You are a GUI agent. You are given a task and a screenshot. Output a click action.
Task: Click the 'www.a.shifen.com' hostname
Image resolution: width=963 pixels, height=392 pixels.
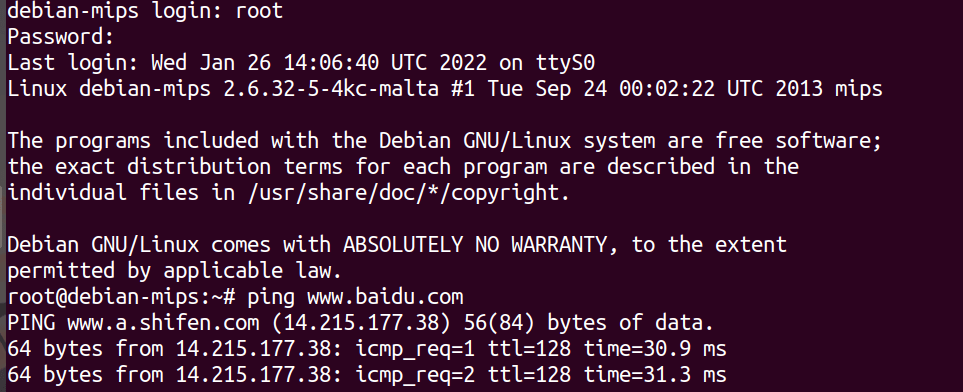[x=163, y=323]
